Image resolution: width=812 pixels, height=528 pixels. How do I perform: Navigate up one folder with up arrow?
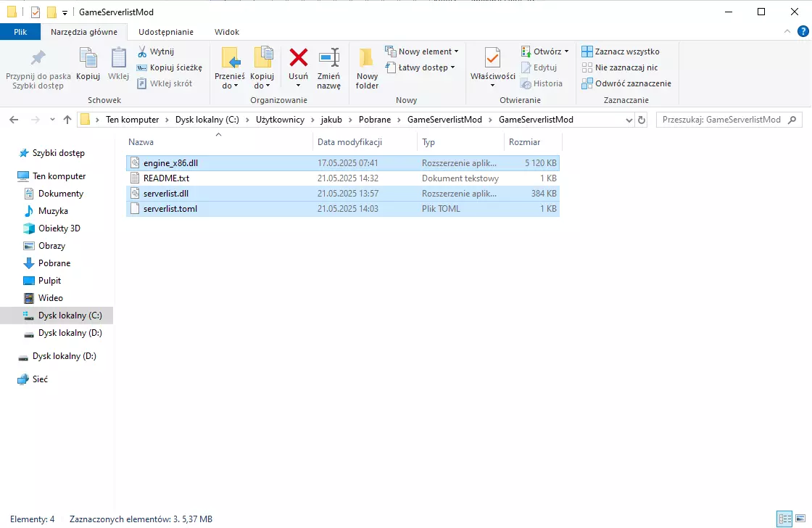click(x=67, y=120)
